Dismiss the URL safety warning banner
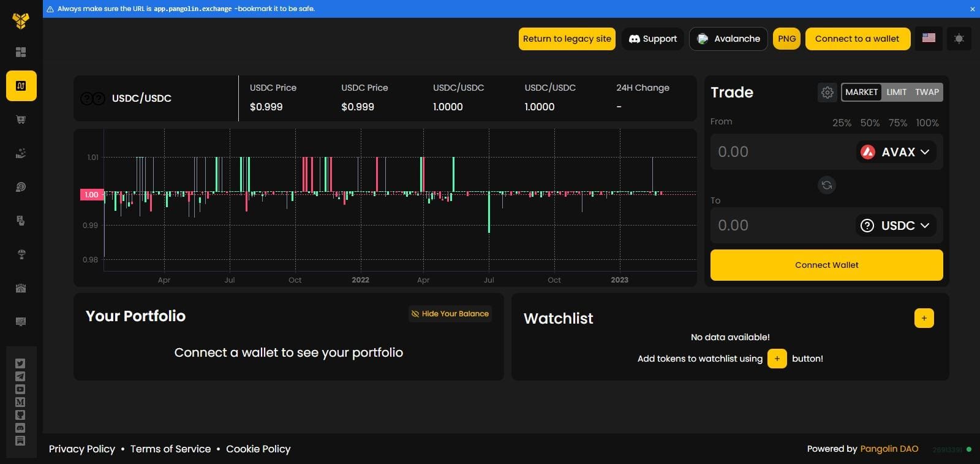980x464 pixels. (x=972, y=9)
